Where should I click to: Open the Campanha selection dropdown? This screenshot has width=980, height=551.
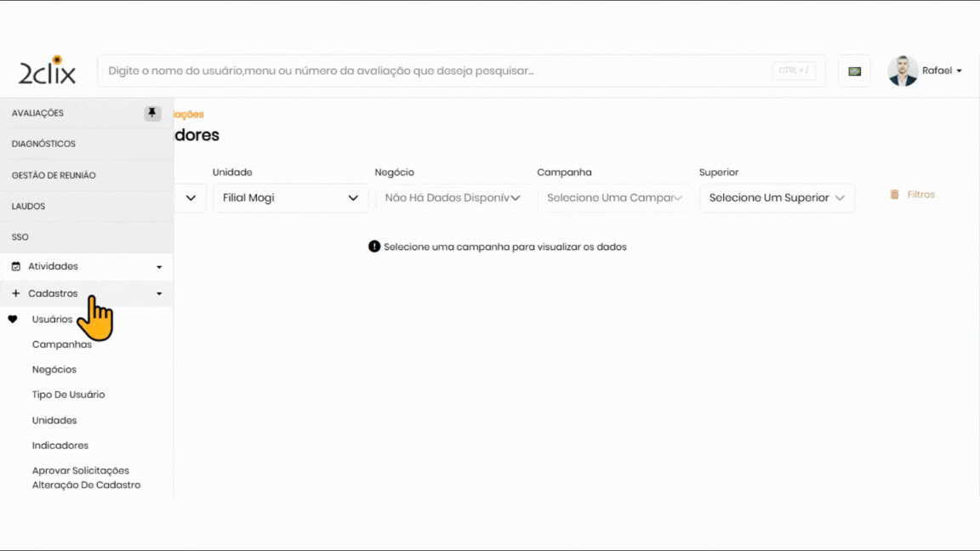pos(614,198)
